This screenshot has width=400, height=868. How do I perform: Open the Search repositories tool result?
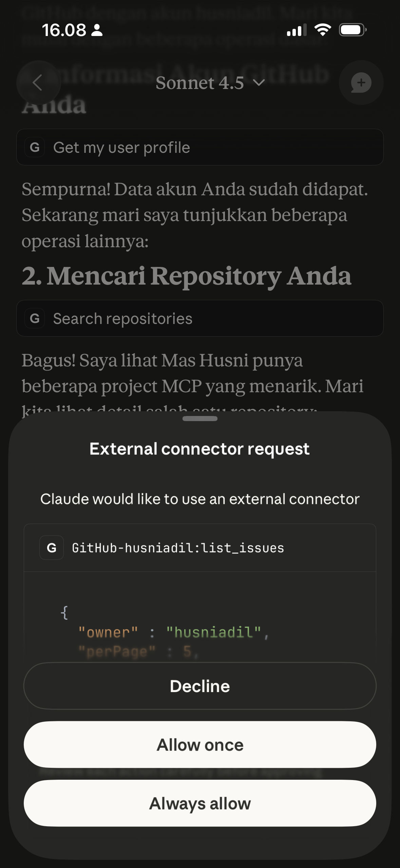click(x=200, y=319)
